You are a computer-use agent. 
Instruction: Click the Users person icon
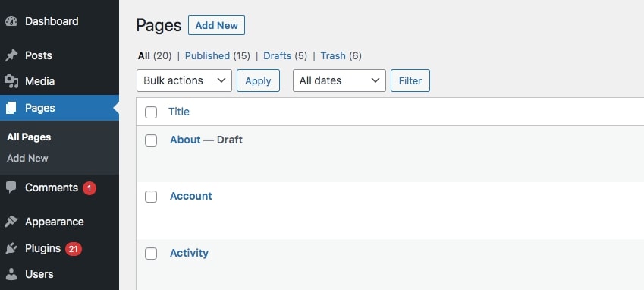(11, 274)
